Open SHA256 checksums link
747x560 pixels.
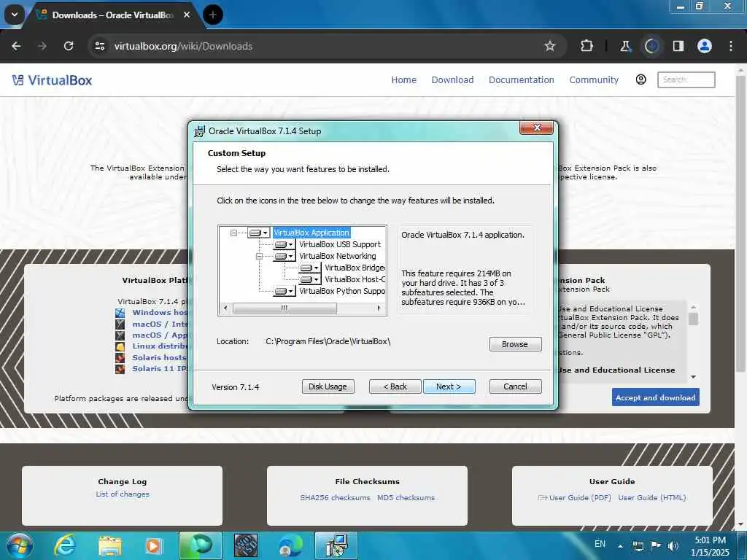point(335,497)
